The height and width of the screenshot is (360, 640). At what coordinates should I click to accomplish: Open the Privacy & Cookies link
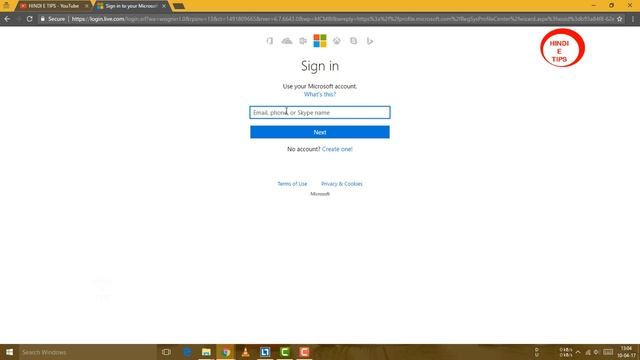[x=342, y=184]
